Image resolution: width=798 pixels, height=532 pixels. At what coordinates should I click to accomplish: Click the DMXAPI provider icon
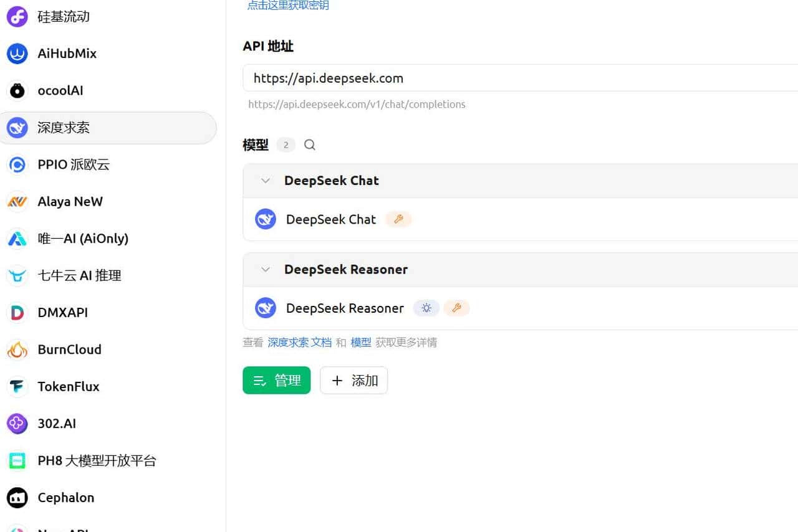tap(17, 312)
